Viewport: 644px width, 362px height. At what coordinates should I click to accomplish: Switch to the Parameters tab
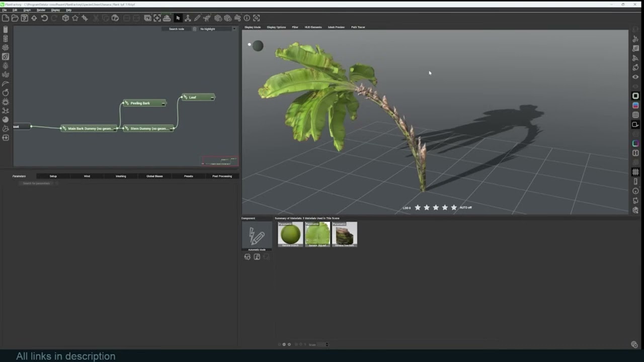pos(19,176)
